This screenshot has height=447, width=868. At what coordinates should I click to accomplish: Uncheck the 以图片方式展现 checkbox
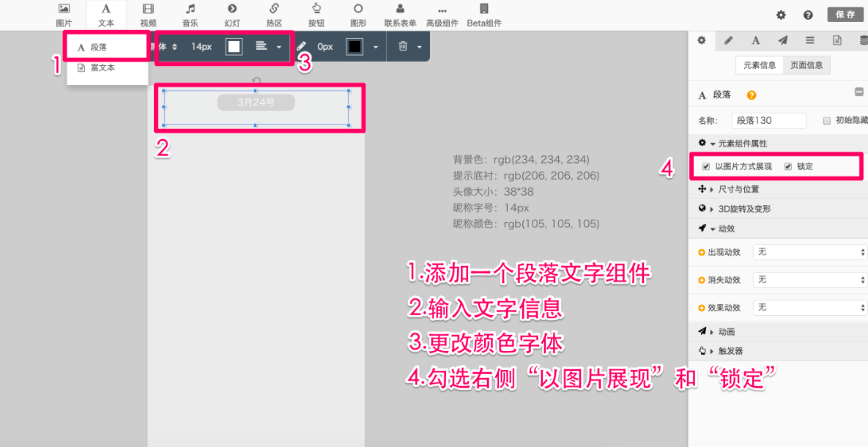click(x=706, y=166)
